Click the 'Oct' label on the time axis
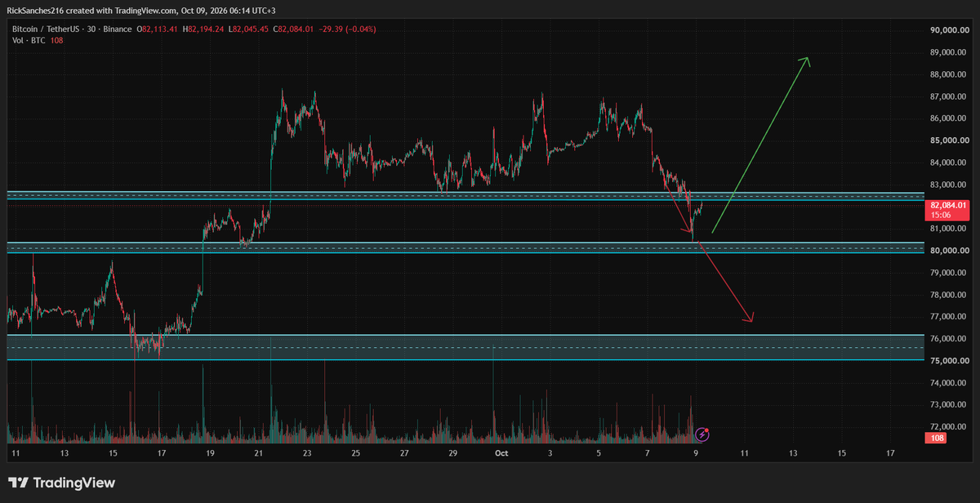This screenshot has height=503, width=980. 501,452
